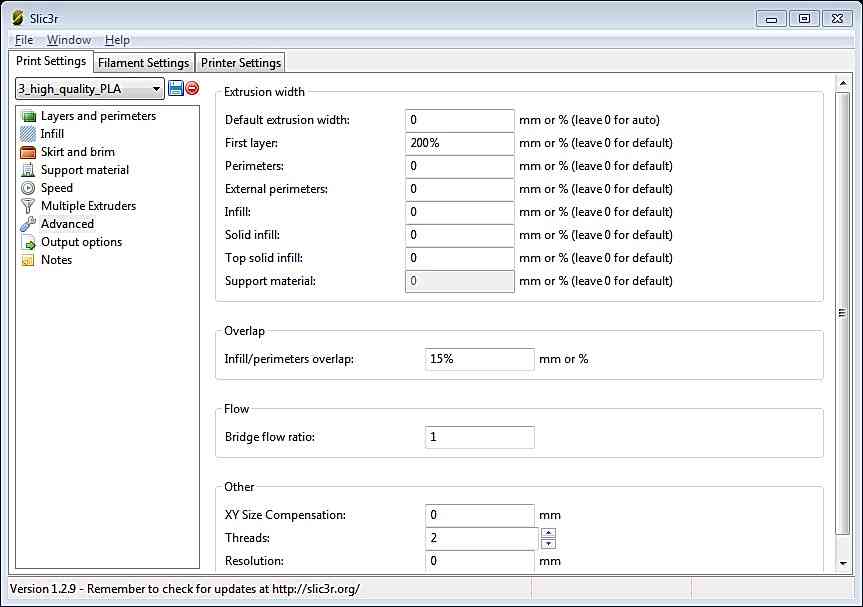
Task: Open the Skirt and brim page
Action: [x=77, y=152]
